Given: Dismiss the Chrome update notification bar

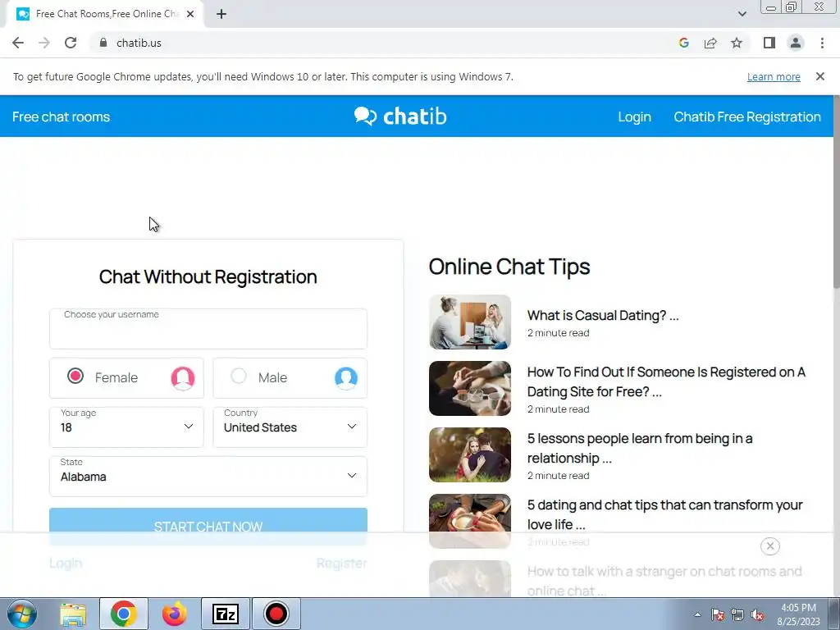Looking at the screenshot, I should pos(819,76).
